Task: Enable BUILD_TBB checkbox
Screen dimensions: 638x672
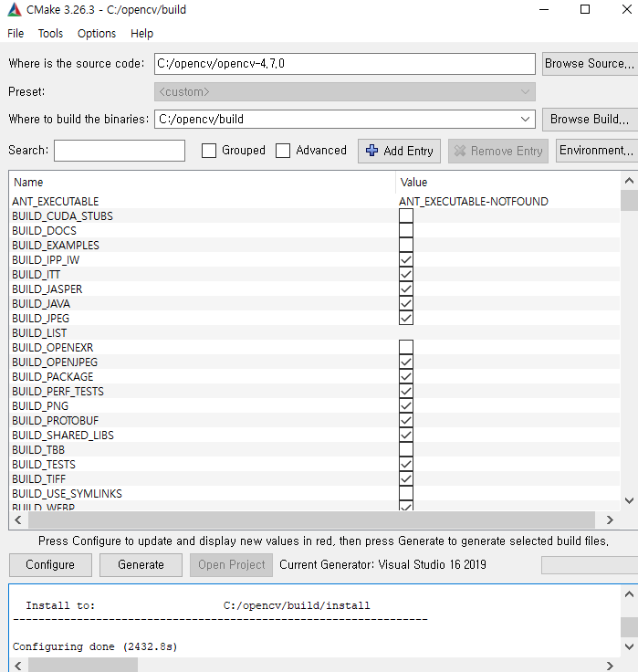Action: (x=406, y=449)
